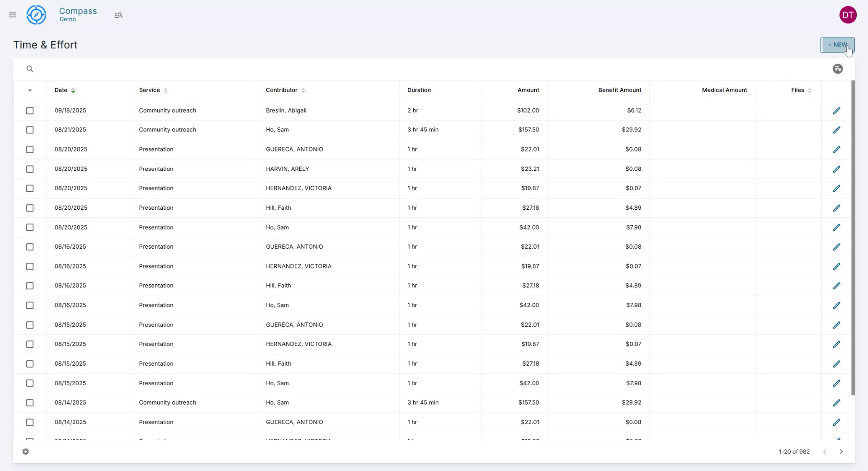The height and width of the screenshot is (471, 868).
Task: Click the add filter icon above the table
Action: (x=838, y=69)
